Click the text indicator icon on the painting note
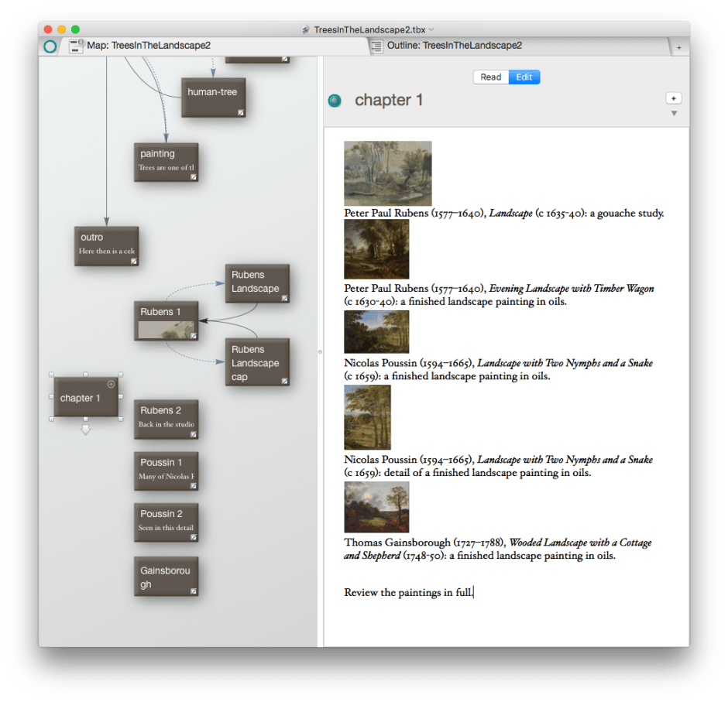The height and width of the screenshot is (702, 728). (x=194, y=176)
